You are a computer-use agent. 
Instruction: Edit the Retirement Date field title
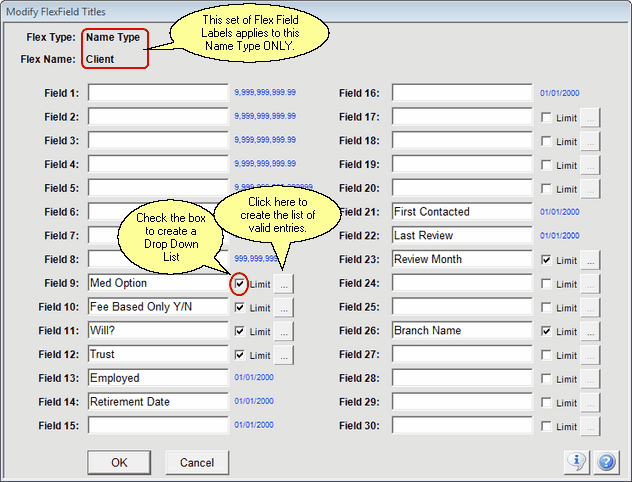(158, 402)
